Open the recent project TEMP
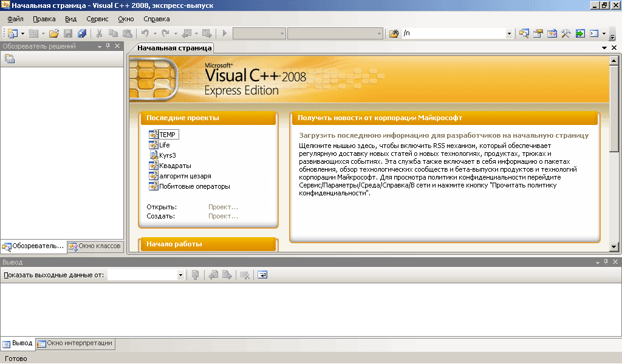 pyautogui.click(x=167, y=135)
